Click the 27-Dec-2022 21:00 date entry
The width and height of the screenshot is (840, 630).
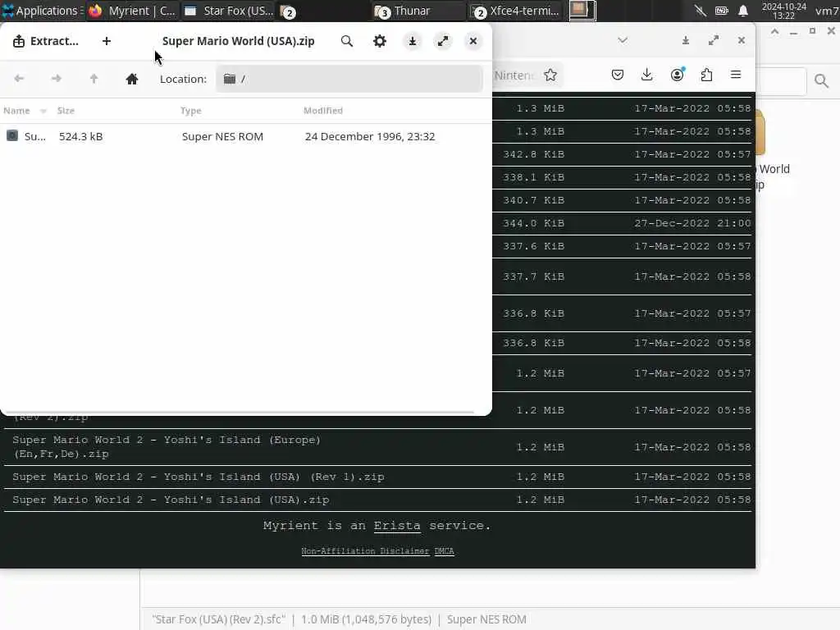pos(692,223)
